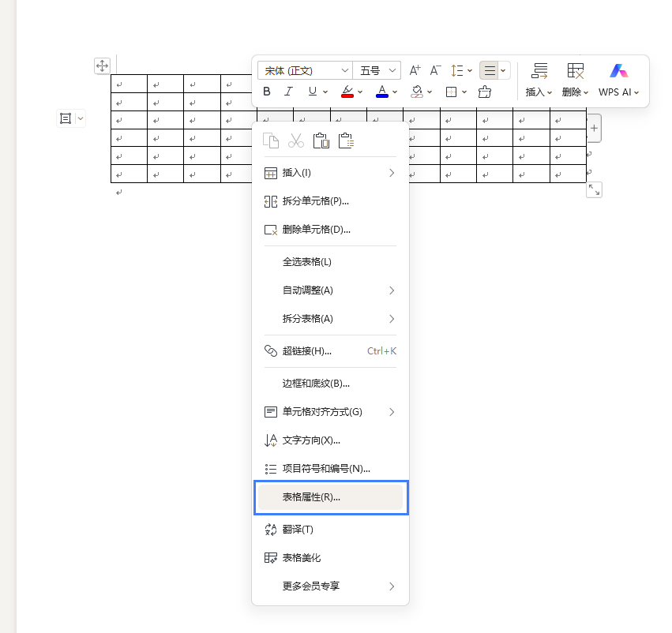The height and width of the screenshot is (633, 672).
Task: Open the 插入 rows/columns toolbar button
Action: coord(539,80)
